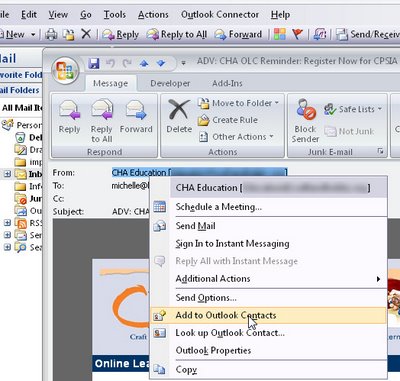400x381 pixels.
Task: Open the Drafts folder
Action: [x=29, y=150]
